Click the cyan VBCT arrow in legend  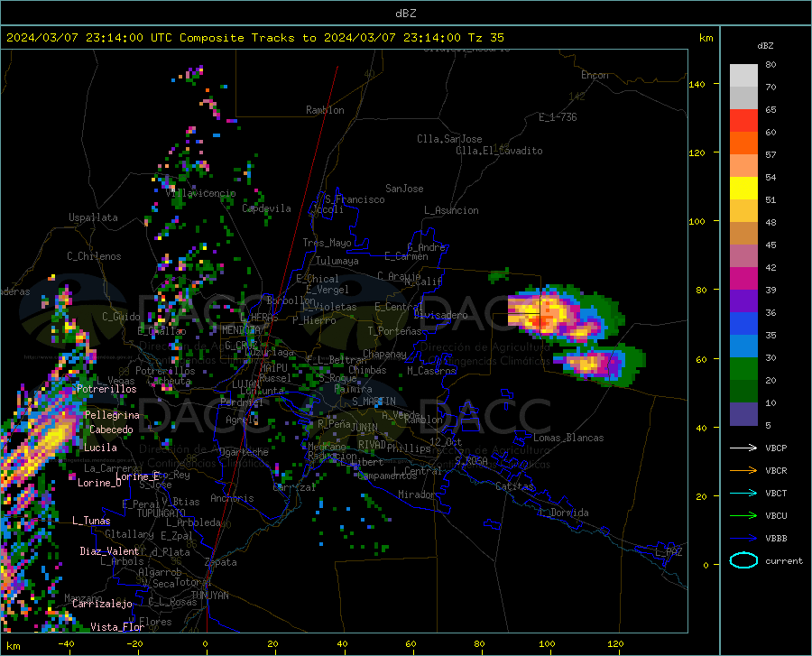[743, 493]
